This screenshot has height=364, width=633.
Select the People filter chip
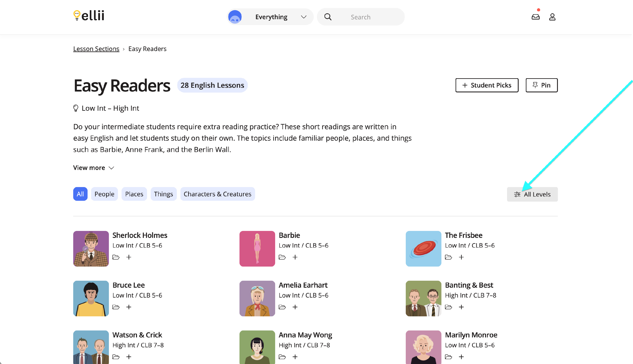point(104,194)
